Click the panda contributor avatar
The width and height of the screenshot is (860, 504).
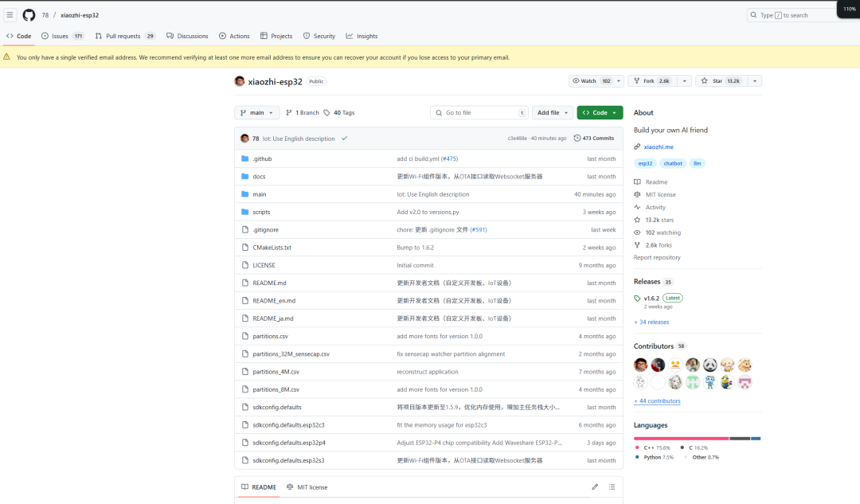(709, 365)
